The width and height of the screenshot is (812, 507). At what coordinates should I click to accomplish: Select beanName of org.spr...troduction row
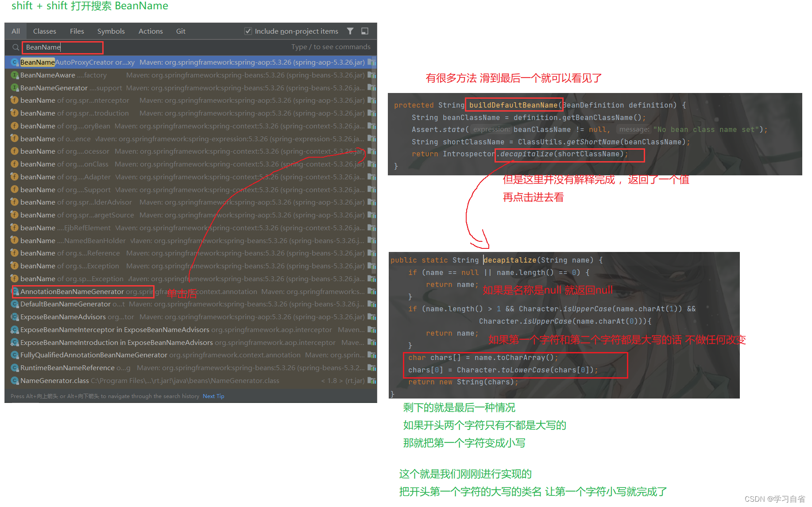(191, 113)
